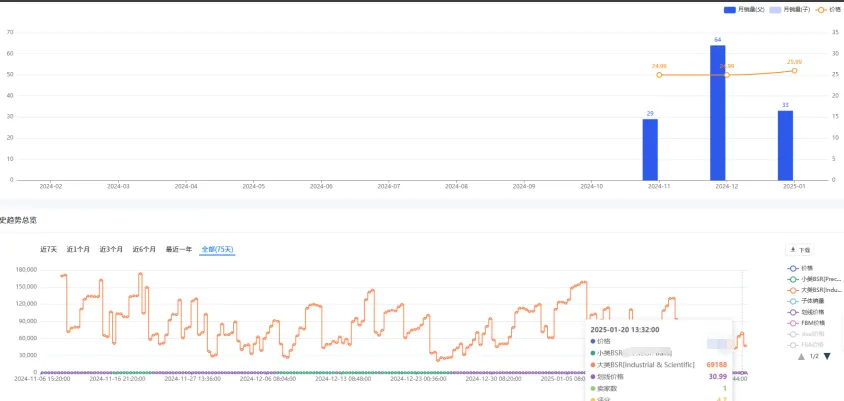
Task: Click the 下载 download button
Action: tap(800, 250)
